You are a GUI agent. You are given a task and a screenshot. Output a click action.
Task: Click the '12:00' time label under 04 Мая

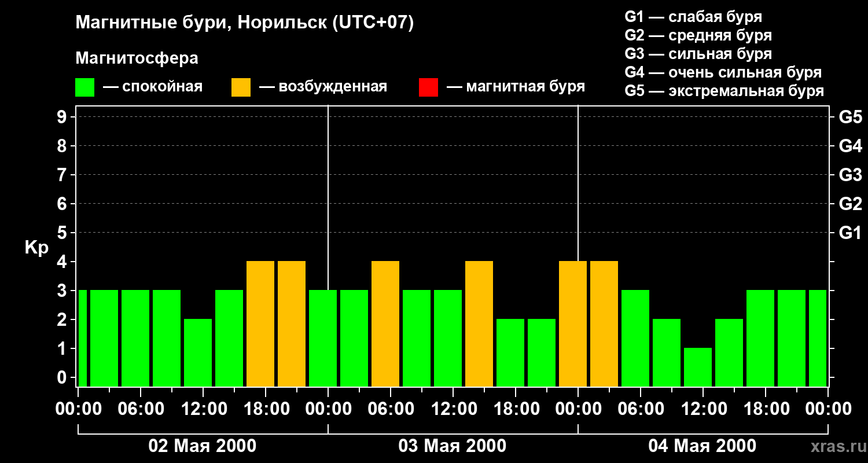click(x=703, y=409)
